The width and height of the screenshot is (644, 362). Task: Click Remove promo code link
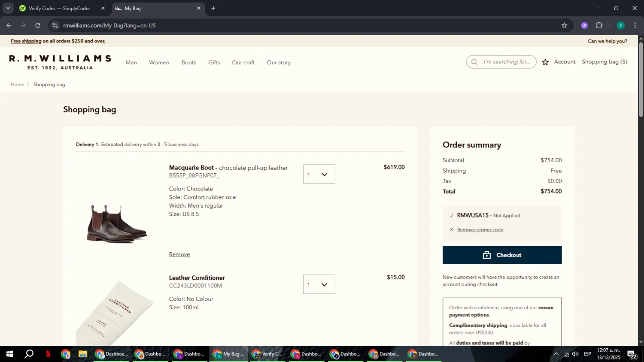pyautogui.click(x=480, y=229)
